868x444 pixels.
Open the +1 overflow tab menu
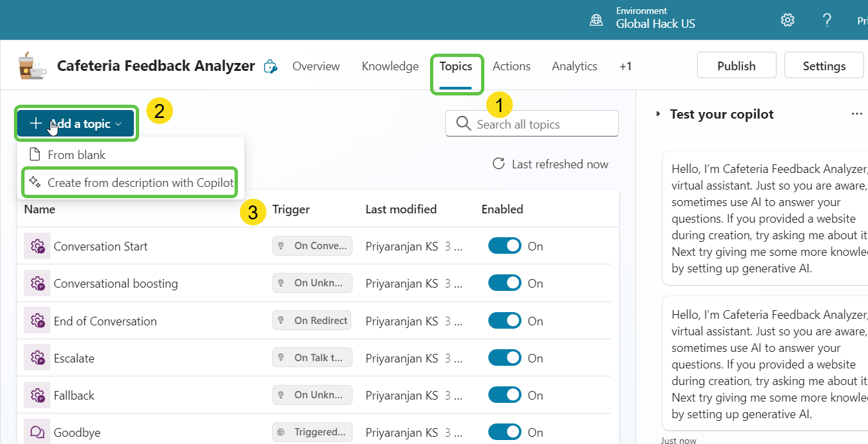(625, 66)
